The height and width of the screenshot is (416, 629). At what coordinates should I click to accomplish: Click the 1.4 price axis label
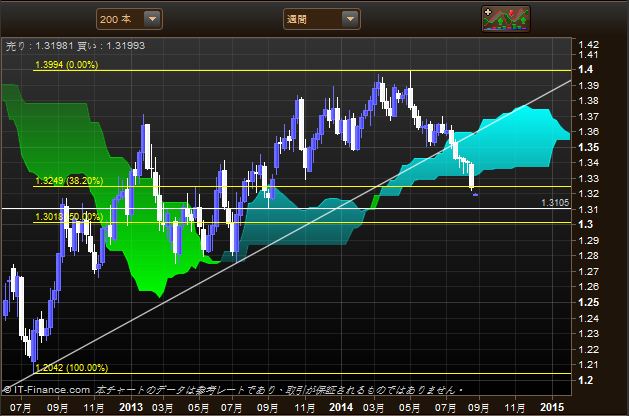coord(586,69)
